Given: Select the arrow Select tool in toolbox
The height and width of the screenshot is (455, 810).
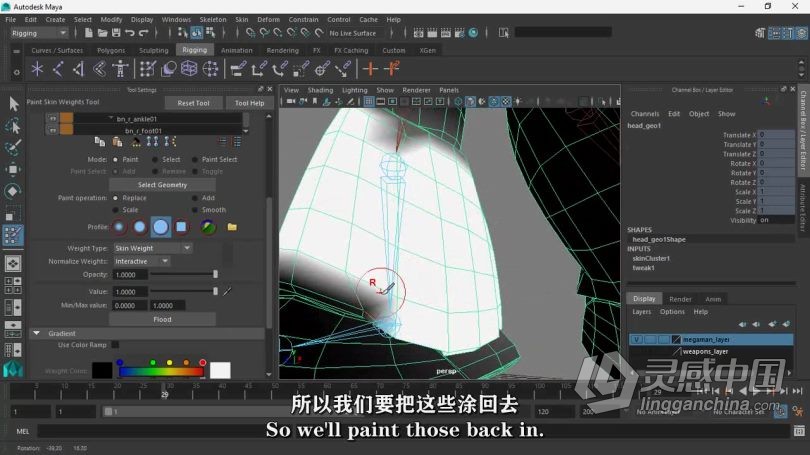Looking at the screenshot, I should click(x=13, y=104).
